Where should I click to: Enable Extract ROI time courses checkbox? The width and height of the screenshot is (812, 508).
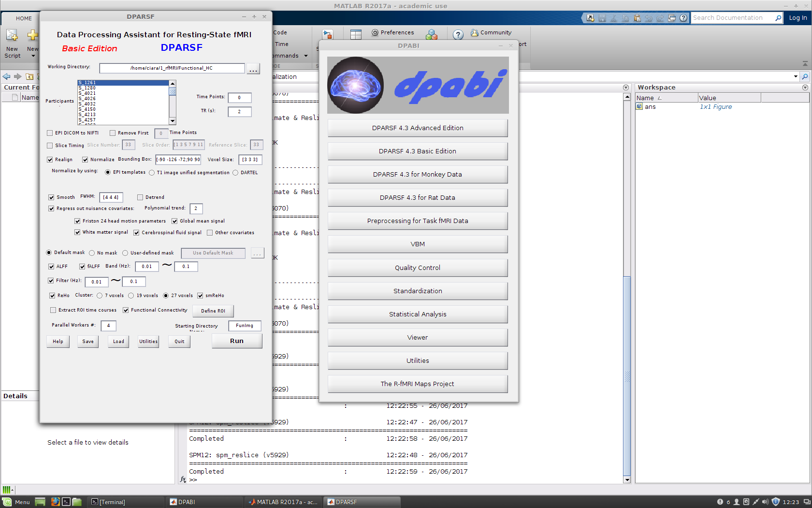[53, 310]
